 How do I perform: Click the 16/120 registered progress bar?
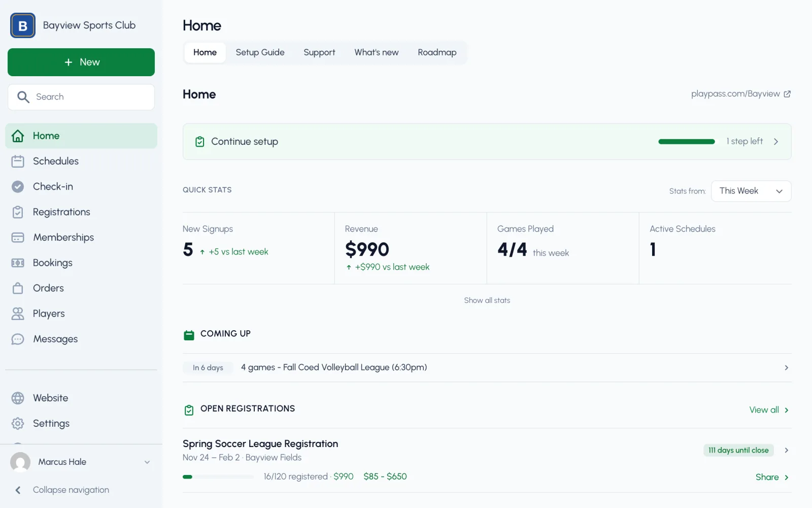(218, 477)
